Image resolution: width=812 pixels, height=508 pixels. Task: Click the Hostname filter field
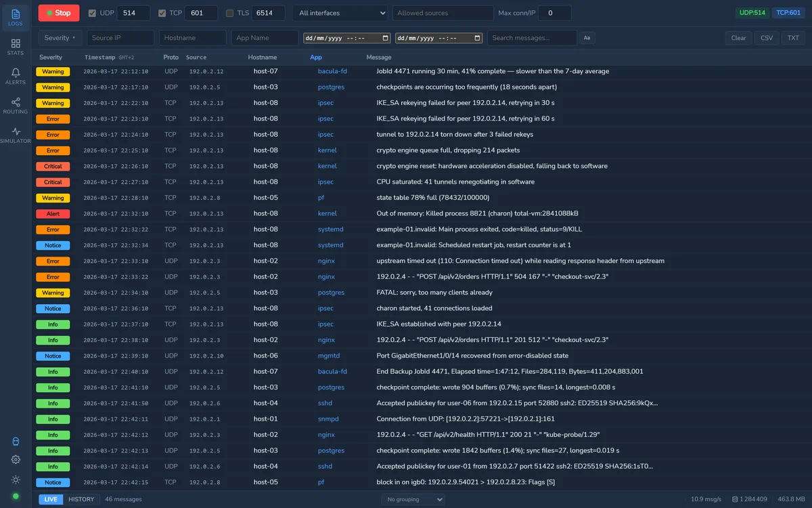click(x=192, y=38)
